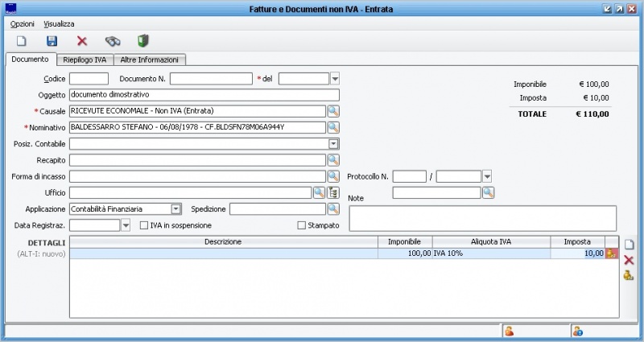Save the document with floppy icon
The height and width of the screenshot is (342, 644).
(x=52, y=41)
